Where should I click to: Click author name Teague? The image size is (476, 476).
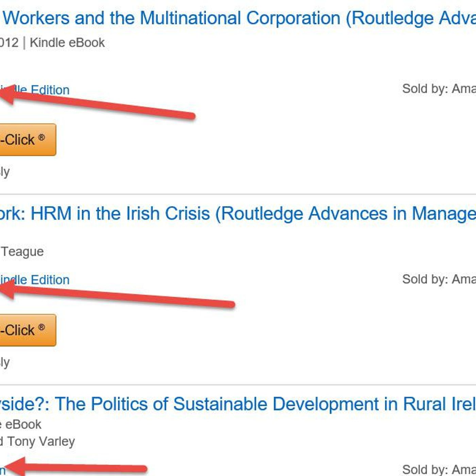point(22,252)
